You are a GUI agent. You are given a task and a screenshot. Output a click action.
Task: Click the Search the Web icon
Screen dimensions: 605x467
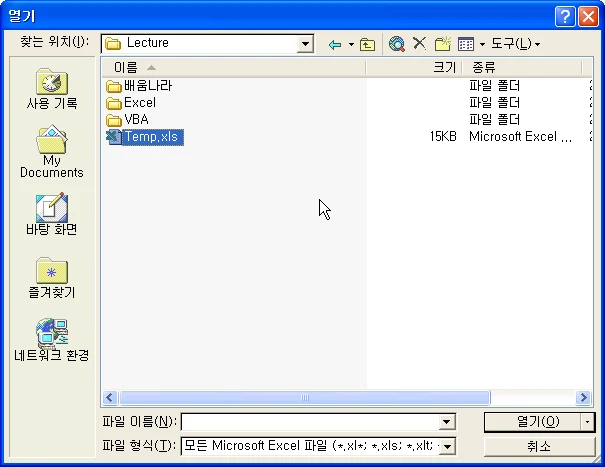(397, 44)
